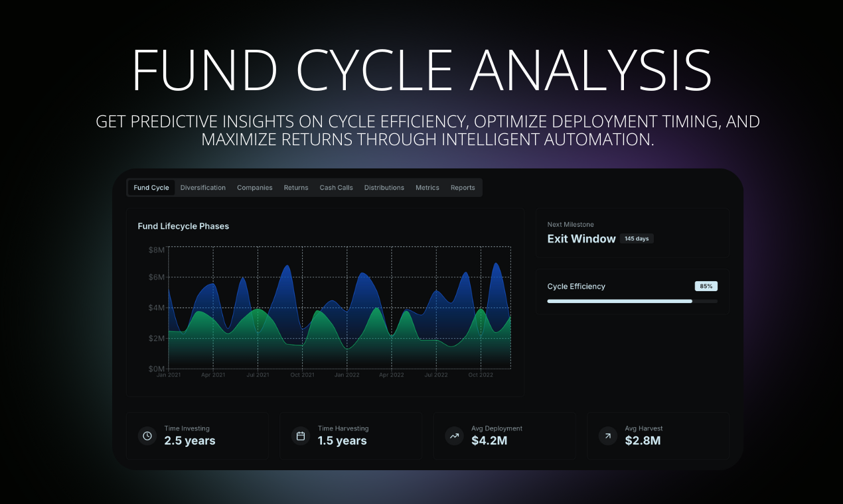Click the Jan 2021 x-axis label
Screen dimensions: 843x504
click(169, 375)
